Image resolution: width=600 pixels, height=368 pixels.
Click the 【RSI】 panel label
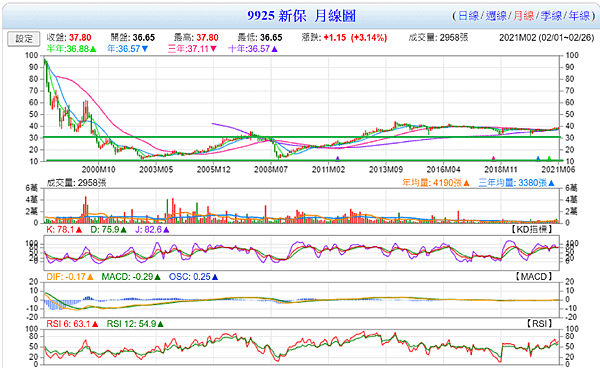[x=540, y=323]
